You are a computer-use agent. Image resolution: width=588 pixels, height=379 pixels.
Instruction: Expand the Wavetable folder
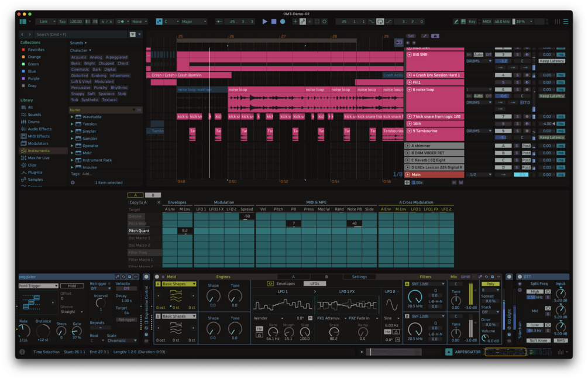click(x=72, y=116)
